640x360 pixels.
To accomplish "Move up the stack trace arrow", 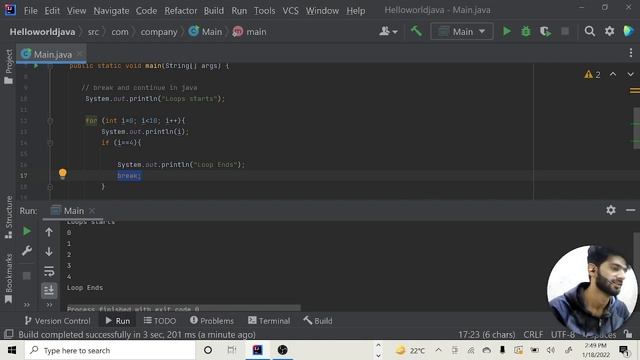I will coord(49,232).
